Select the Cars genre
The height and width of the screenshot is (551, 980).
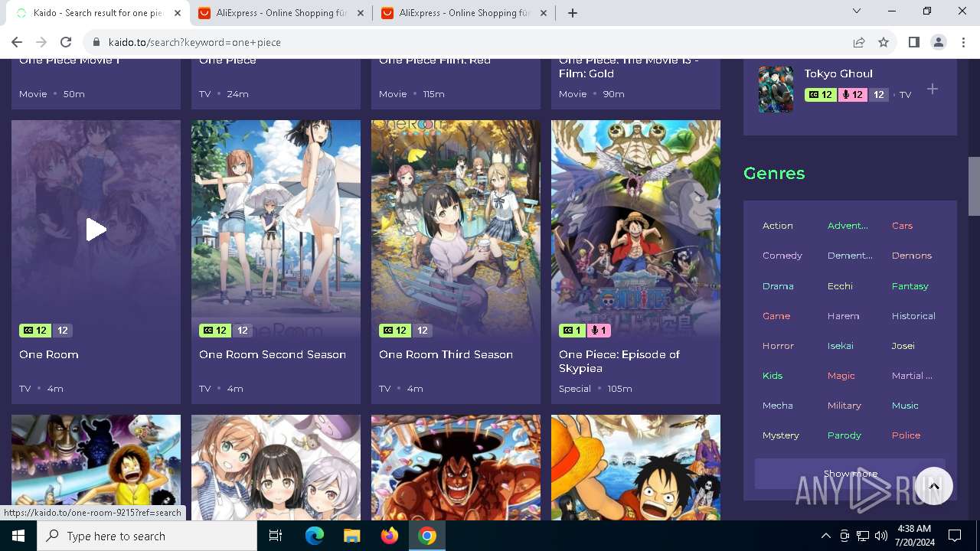point(902,226)
